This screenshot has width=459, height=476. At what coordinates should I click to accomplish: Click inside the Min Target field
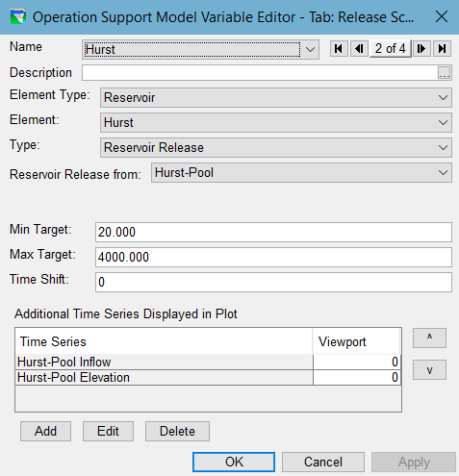coord(273,232)
